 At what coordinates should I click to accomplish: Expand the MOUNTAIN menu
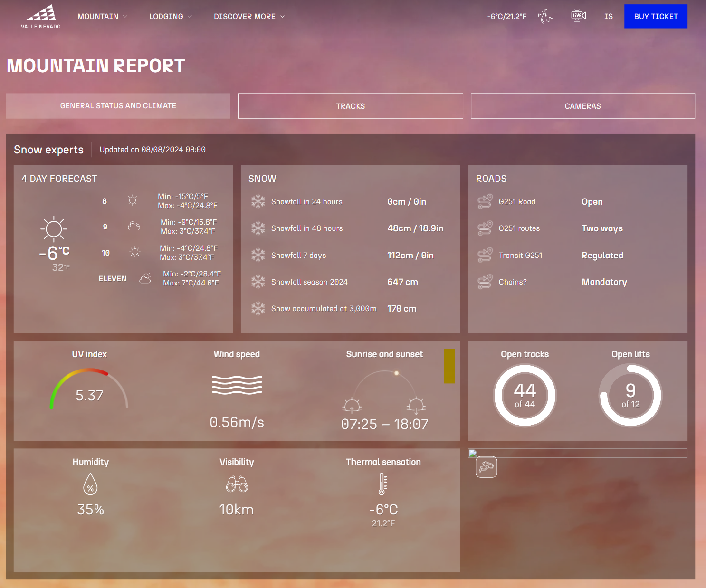pos(102,16)
